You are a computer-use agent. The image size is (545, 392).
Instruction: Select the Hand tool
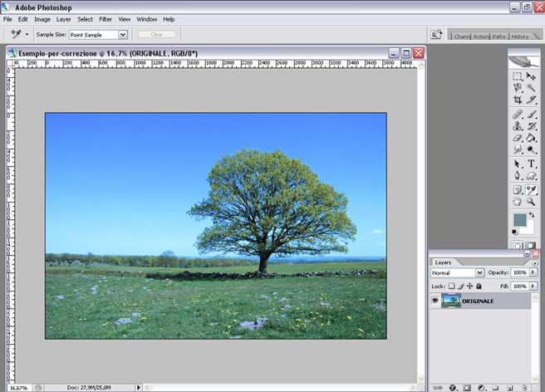point(518,201)
